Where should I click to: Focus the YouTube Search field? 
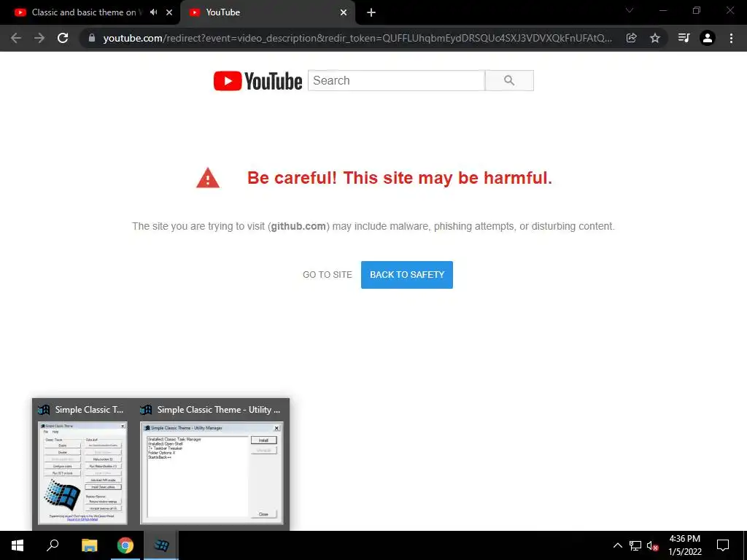tap(396, 80)
